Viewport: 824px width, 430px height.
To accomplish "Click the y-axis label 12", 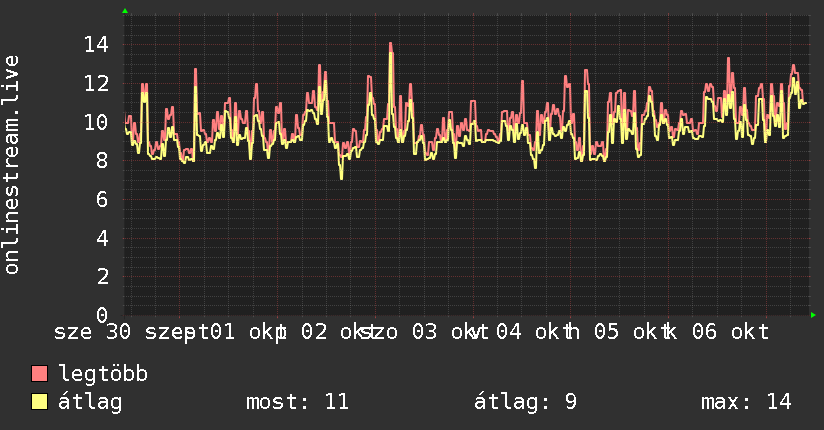I will [97, 83].
